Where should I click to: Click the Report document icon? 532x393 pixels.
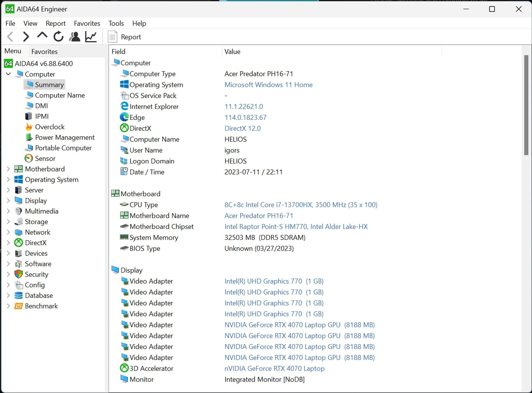[112, 37]
